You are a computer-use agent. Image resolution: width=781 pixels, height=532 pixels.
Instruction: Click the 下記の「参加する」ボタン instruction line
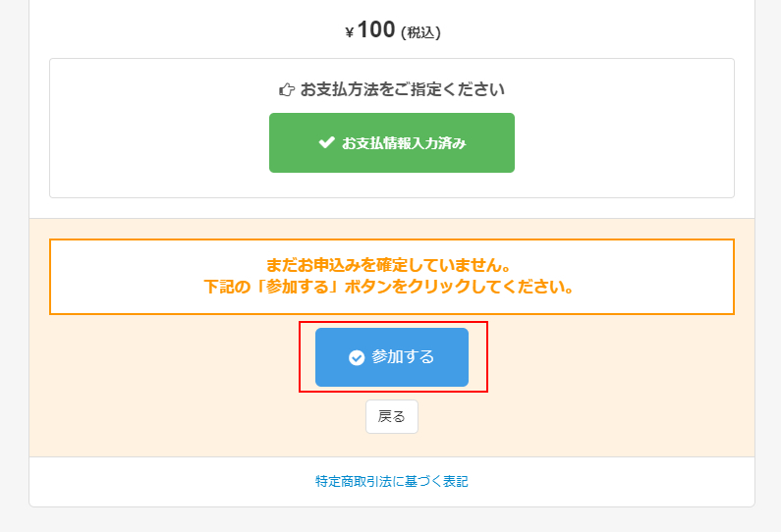pyautogui.click(x=389, y=289)
